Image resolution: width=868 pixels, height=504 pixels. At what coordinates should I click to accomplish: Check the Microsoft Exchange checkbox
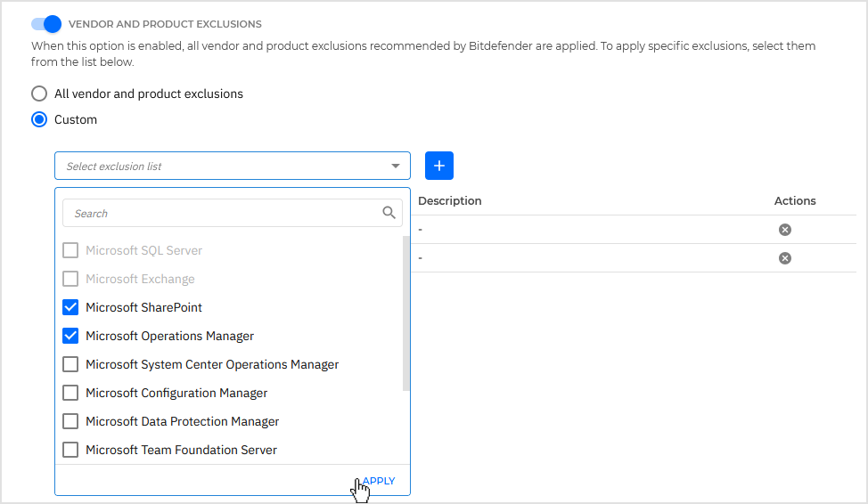point(70,279)
